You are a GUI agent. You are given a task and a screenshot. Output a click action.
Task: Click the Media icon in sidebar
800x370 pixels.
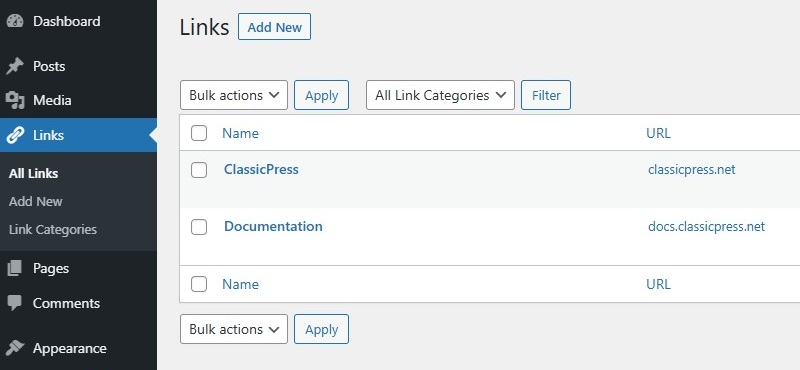tap(15, 101)
